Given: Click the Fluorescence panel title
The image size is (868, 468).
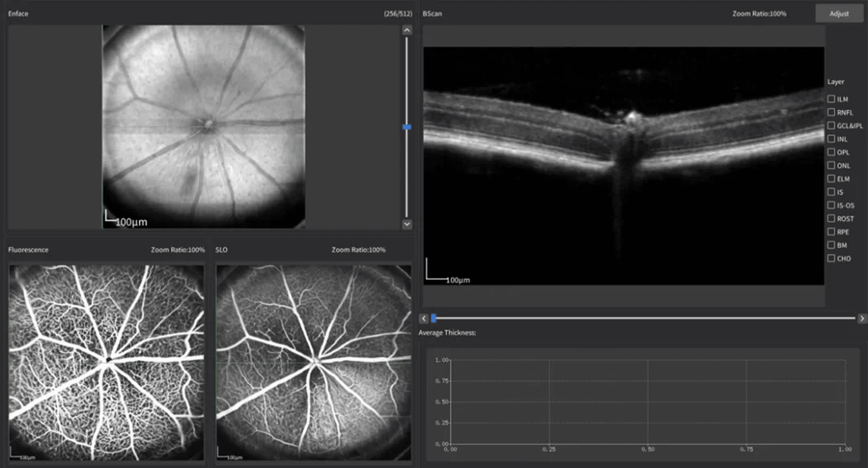Looking at the screenshot, I should (28, 250).
